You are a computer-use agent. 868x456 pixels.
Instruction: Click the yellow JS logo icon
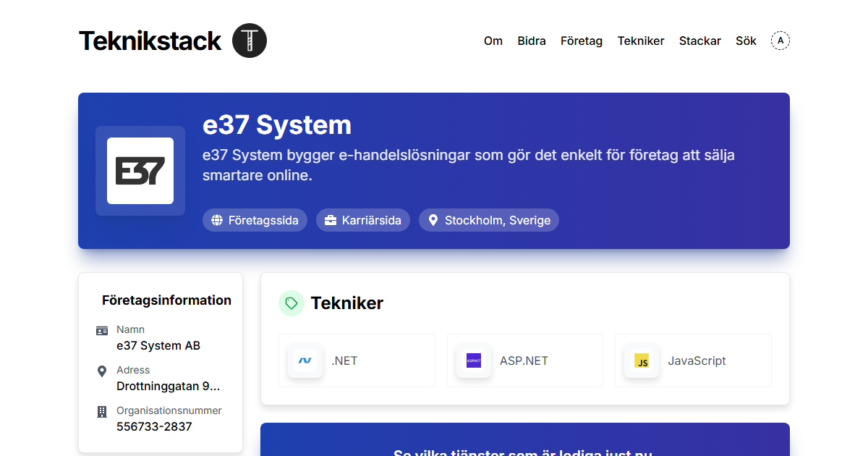click(x=642, y=360)
